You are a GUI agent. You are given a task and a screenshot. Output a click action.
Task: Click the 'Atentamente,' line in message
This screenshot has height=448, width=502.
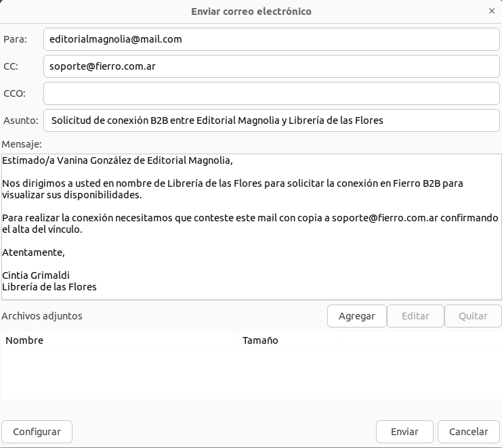coord(34,252)
